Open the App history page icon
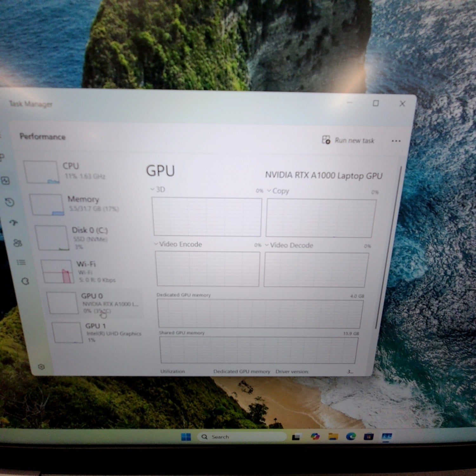 point(10,202)
